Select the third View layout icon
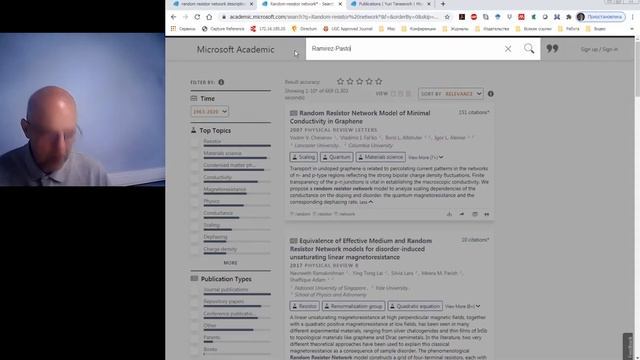This screenshot has width=640, height=360. point(408,94)
